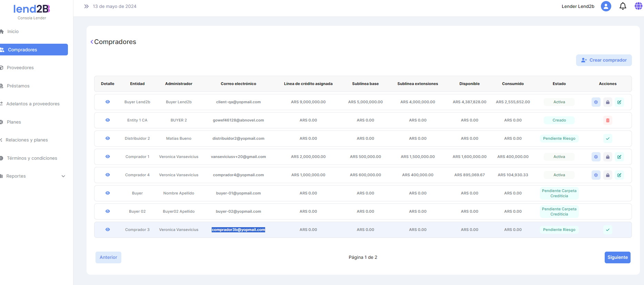Image resolution: width=644 pixels, height=285 pixels.
Task: Select the highlighted comprador3b@yopmail.com email
Action: tap(238, 230)
